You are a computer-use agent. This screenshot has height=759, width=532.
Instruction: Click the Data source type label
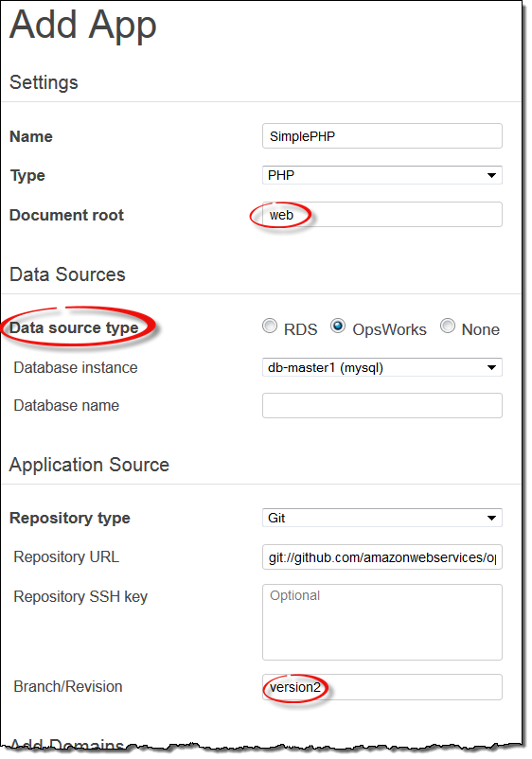74,327
